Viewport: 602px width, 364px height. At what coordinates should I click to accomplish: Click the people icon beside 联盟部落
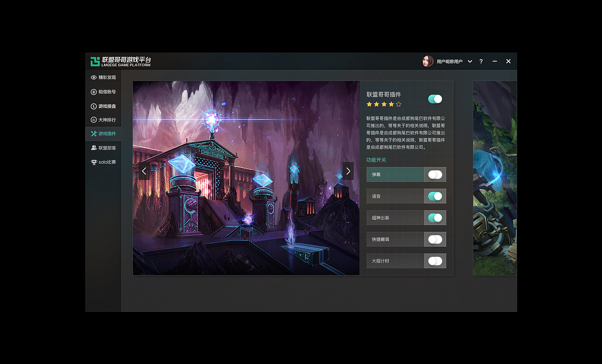coord(94,148)
